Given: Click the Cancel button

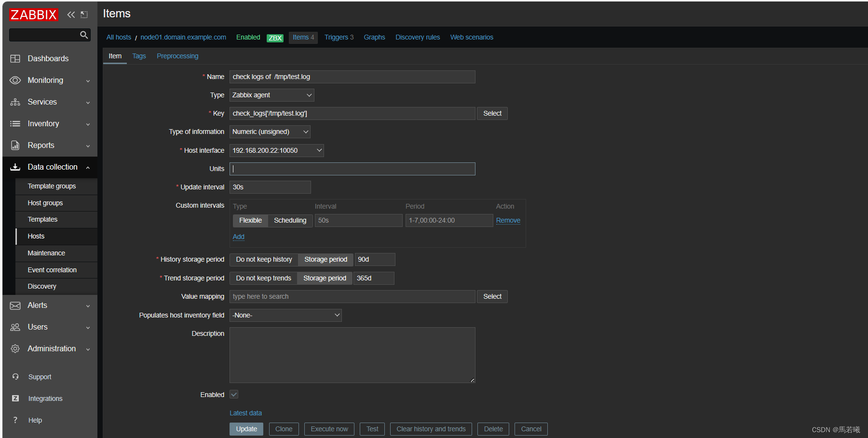Looking at the screenshot, I should coord(531,429).
